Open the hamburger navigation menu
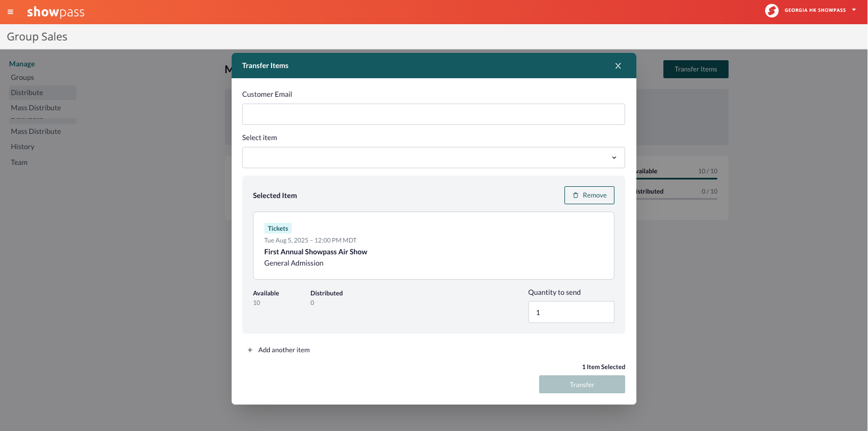The height and width of the screenshot is (431, 868). point(10,12)
